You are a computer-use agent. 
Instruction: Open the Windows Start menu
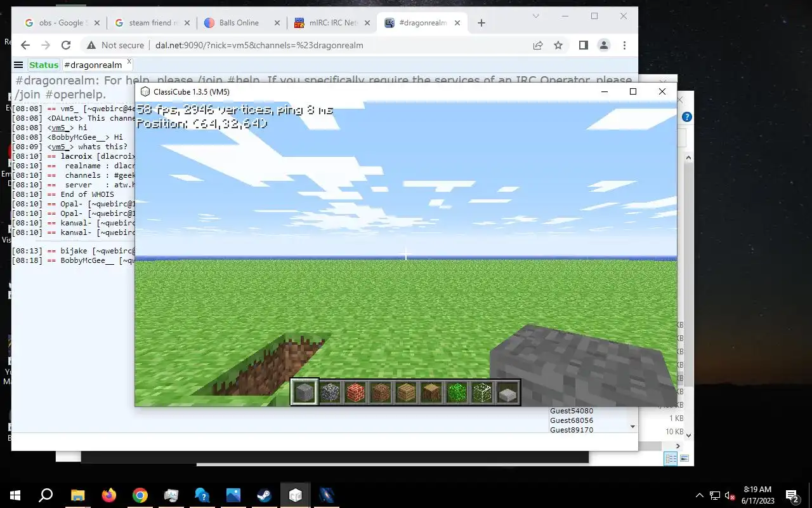click(15, 495)
